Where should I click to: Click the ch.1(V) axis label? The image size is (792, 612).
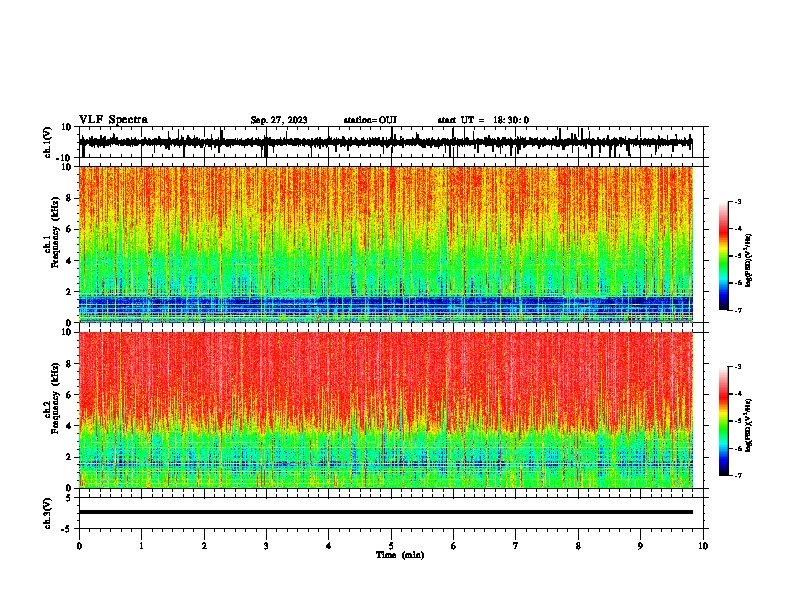48,143
